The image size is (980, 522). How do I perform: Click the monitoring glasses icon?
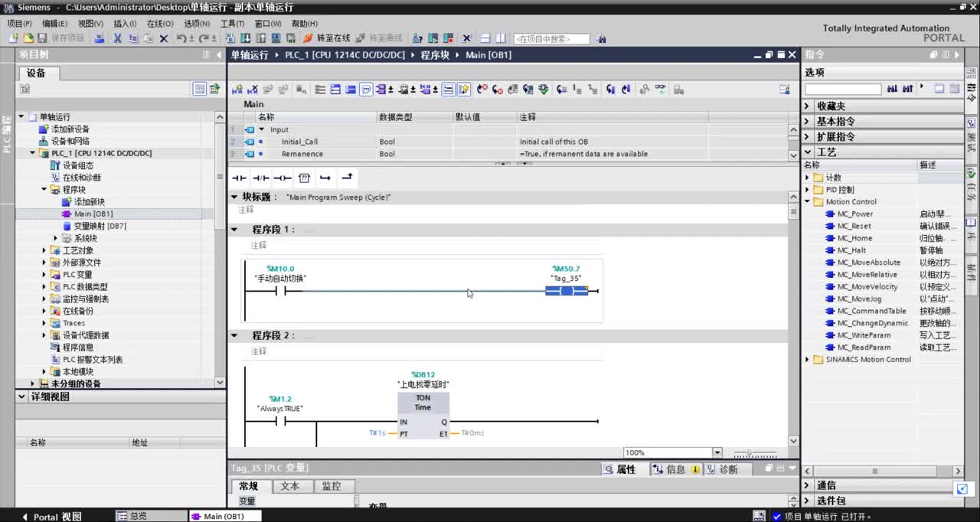(659, 90)
